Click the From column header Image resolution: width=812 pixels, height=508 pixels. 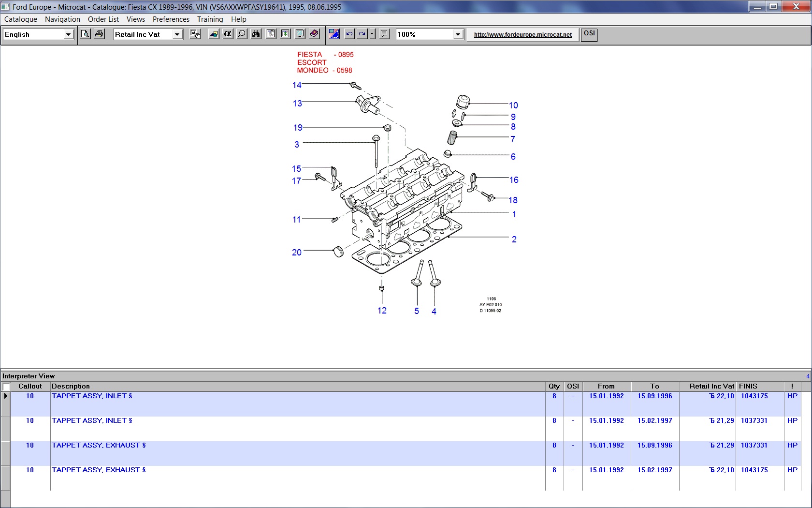pos(606,386)
